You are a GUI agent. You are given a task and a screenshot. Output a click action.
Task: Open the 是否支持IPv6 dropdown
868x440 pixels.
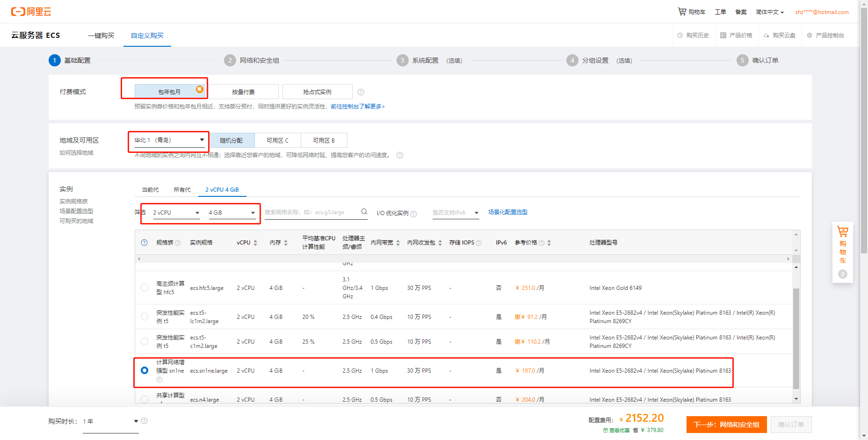tap(456, 213)
